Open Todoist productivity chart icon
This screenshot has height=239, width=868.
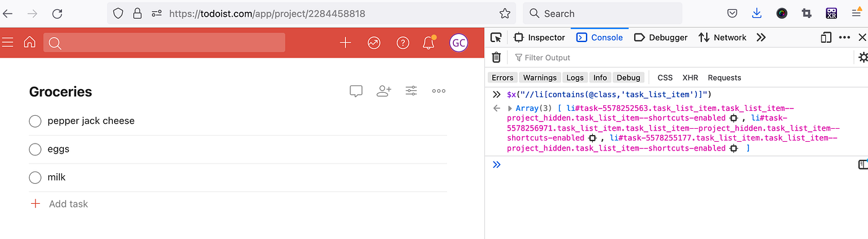point(374,42)
